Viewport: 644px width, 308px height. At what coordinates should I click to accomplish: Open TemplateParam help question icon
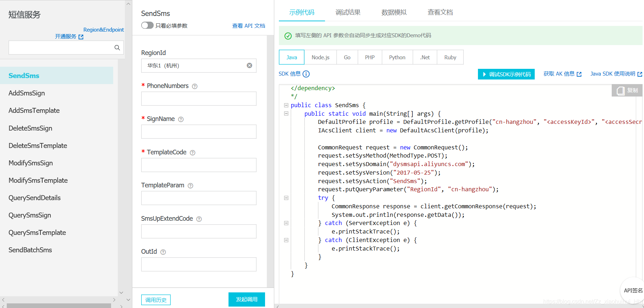191,186
